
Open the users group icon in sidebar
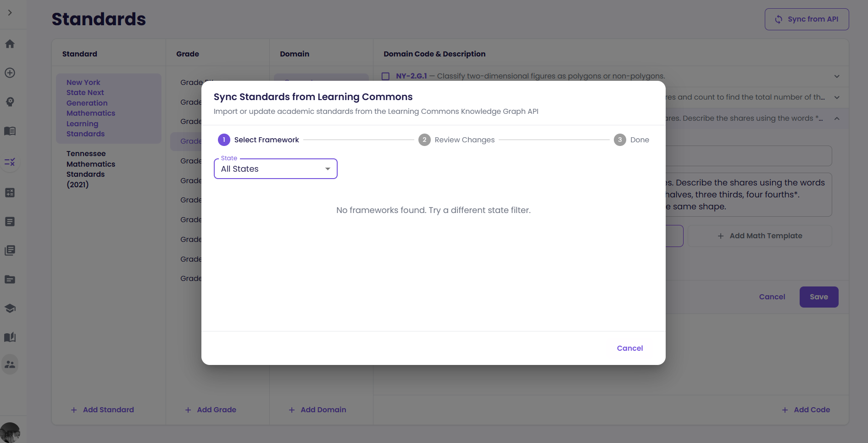(x=10, y=364)
